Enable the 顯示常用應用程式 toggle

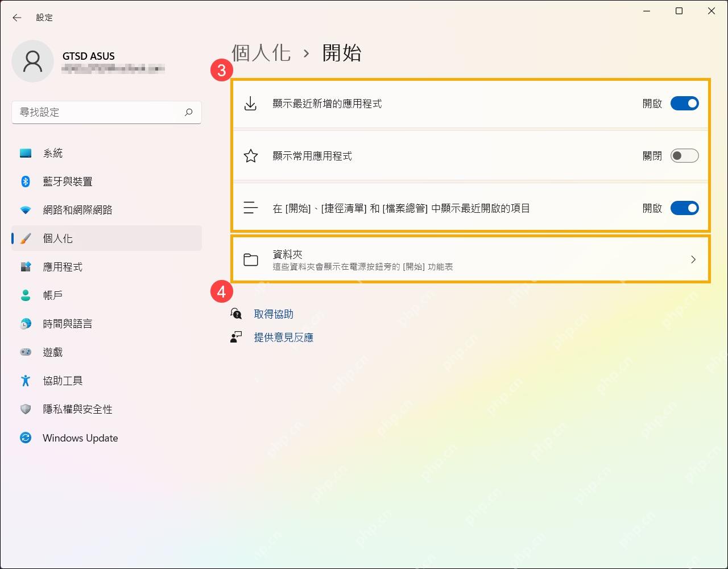click(685, 156)
